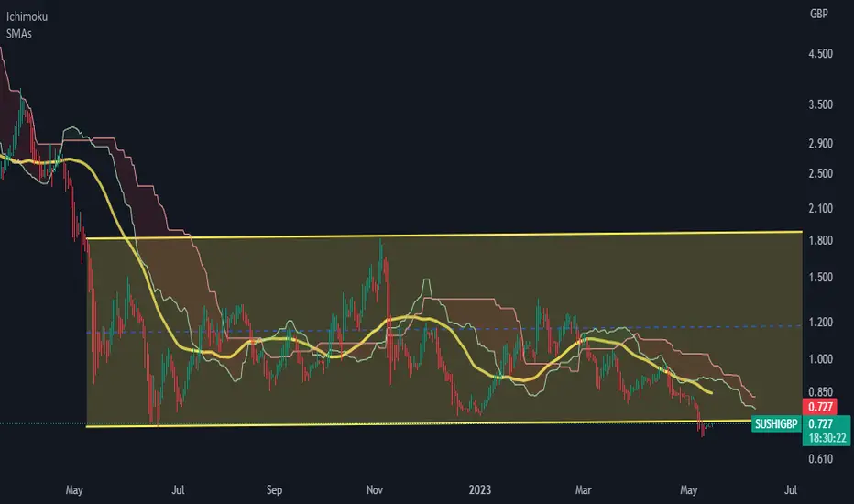854x504 pixels.
Task: Click the SMAs indicator label
Action: click(18, 34)
